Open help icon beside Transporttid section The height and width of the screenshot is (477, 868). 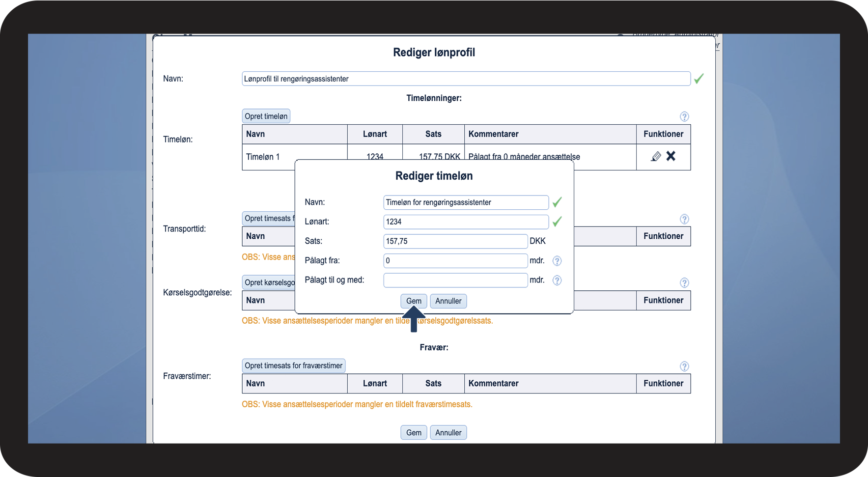(x=684, y=219)
